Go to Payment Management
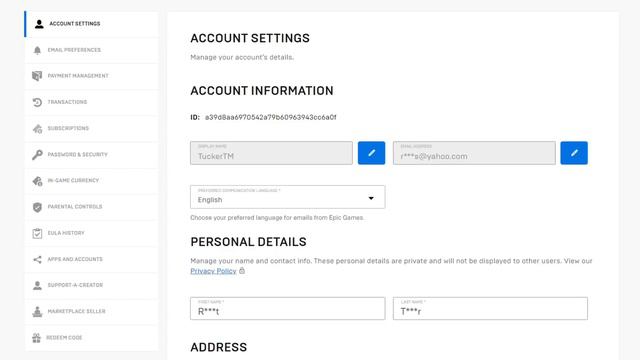Viewport: 640px width, 360px height. tap(91, 76)
